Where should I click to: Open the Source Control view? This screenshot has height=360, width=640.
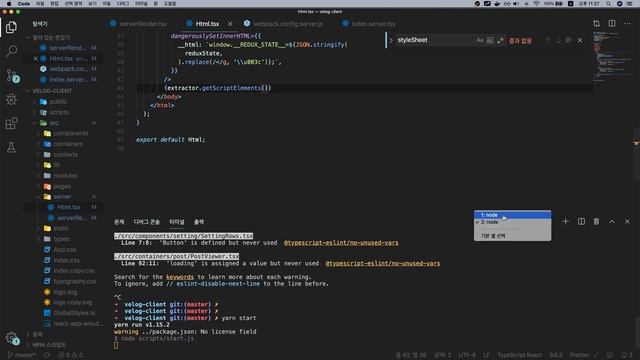click(12, 76)
